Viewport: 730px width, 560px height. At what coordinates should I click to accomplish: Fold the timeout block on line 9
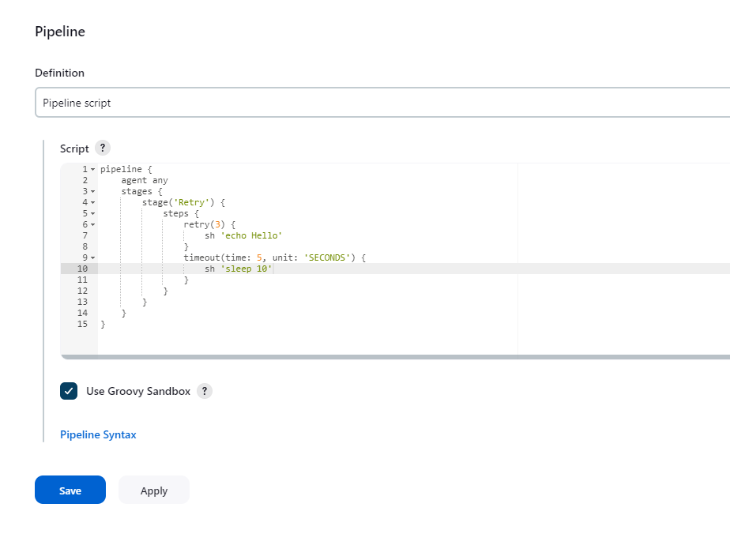point(92,258)
